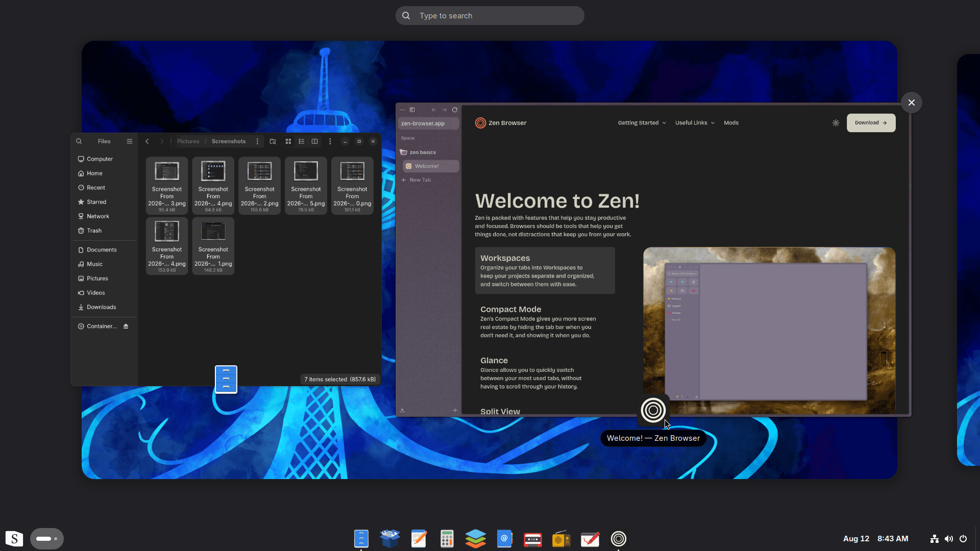980x551 pixels.
Task: Open Screenshots path options menu
Action: point(257,141)
